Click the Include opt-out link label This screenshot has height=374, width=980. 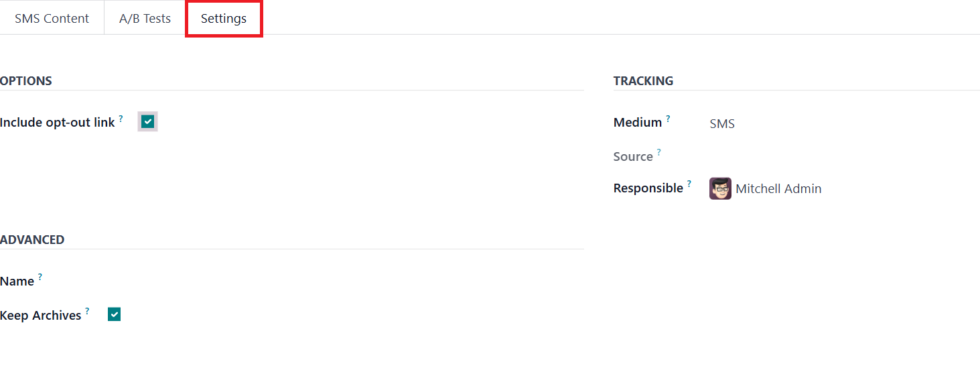(x=58, y=123)
